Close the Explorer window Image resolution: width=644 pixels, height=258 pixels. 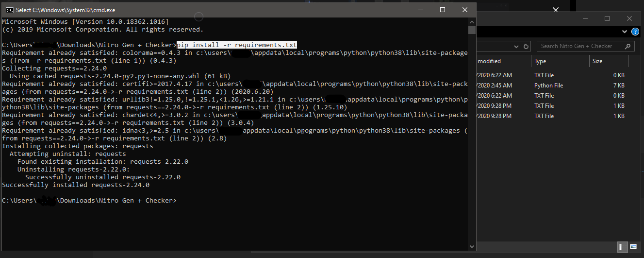point(629,19)
